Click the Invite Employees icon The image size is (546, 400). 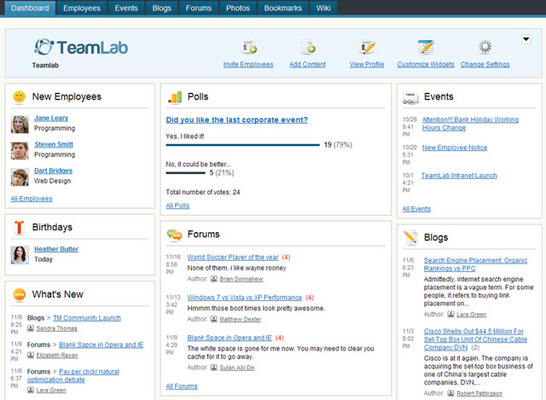(249, 47)
